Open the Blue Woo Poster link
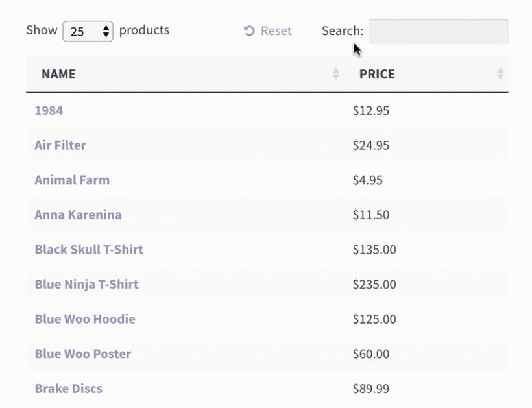Viewport: 532px width, 408px height. click(83, 354)
